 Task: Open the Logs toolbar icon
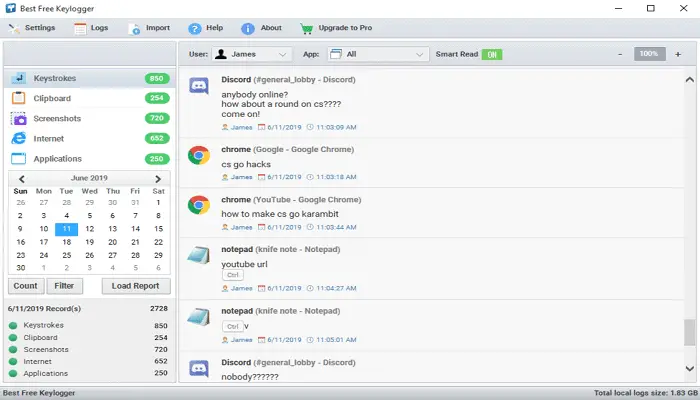tap(80, 29)
